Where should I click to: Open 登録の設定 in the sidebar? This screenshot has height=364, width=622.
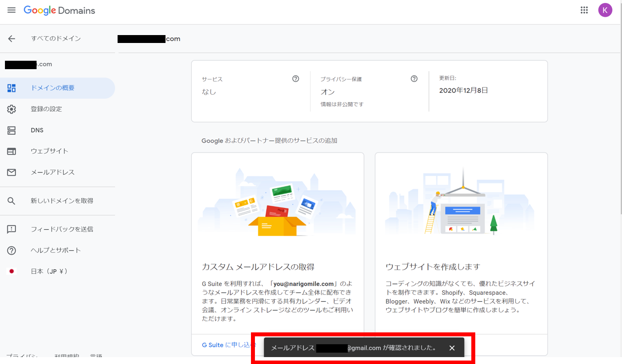57,109
